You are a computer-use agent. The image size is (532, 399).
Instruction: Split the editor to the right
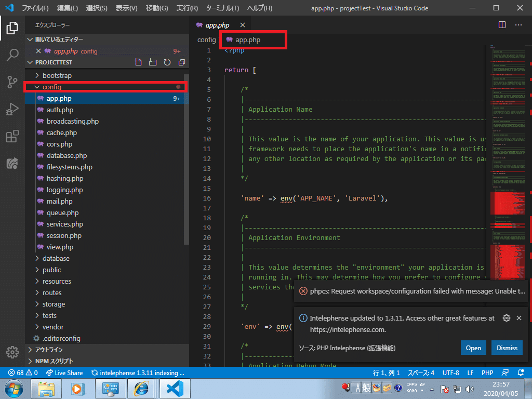click(502, 25)
